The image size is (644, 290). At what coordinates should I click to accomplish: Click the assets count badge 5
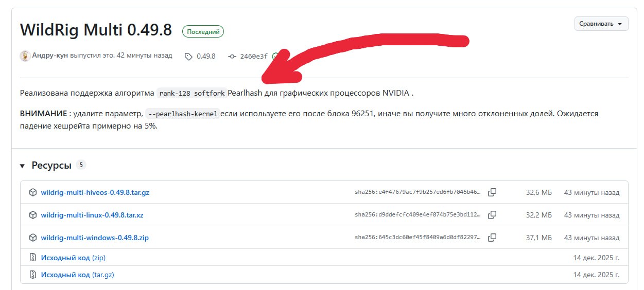pyautogui.click(x=81, y=165)
